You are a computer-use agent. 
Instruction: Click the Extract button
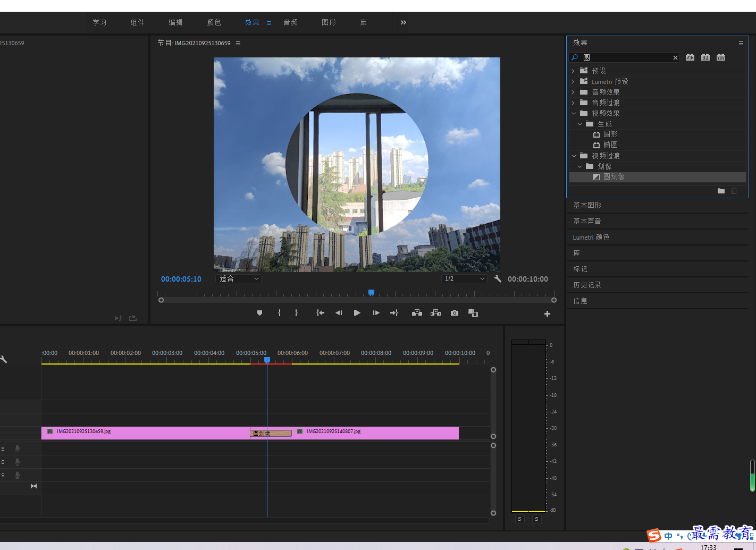pyautogui.click(x=435, y=313)
